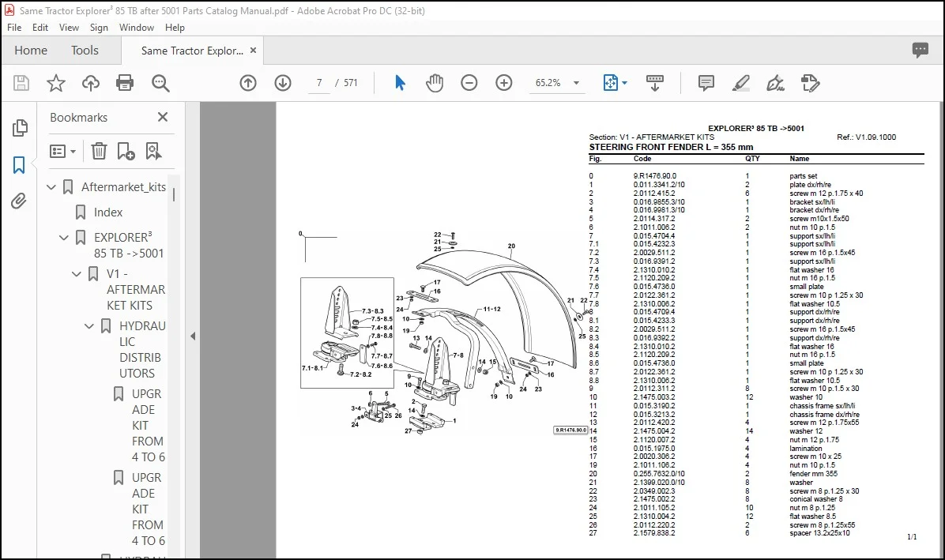Open the HYDRAULIC DISTRIBUTORS bookmark
The height and width of the screenshot is (560, 945).
click(x=142, y=349)
